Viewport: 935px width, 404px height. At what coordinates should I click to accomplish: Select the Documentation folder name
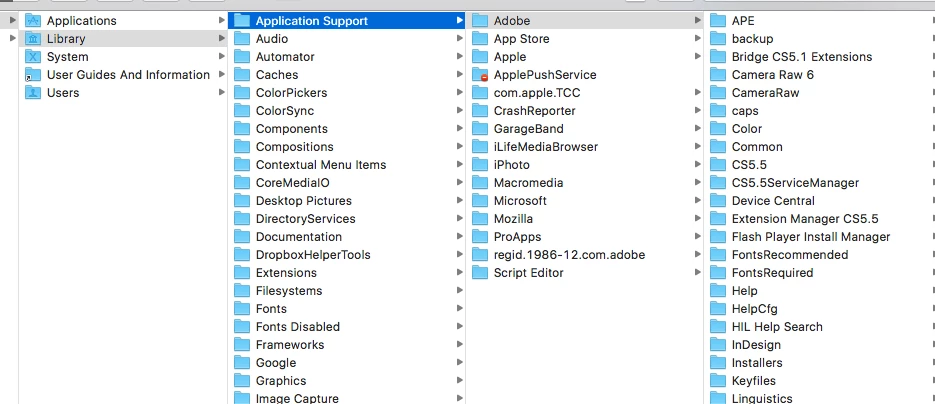(299, 237)
